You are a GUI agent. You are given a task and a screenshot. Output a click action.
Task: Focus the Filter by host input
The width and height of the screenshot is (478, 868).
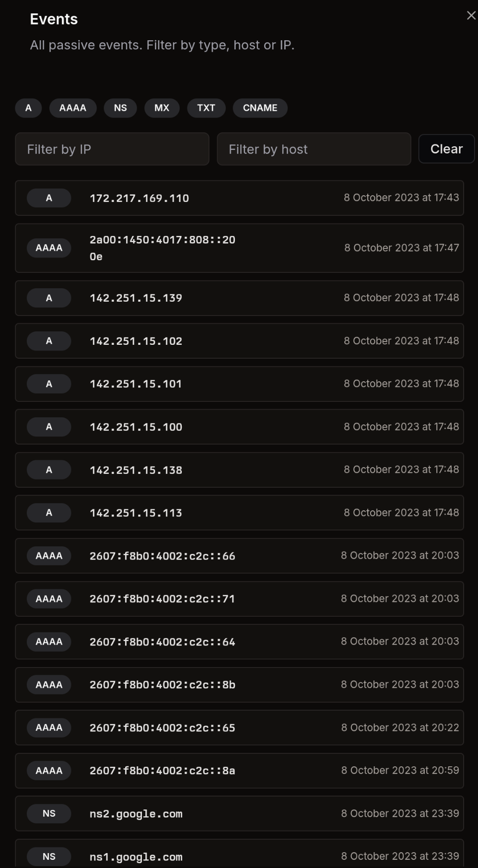314,149
